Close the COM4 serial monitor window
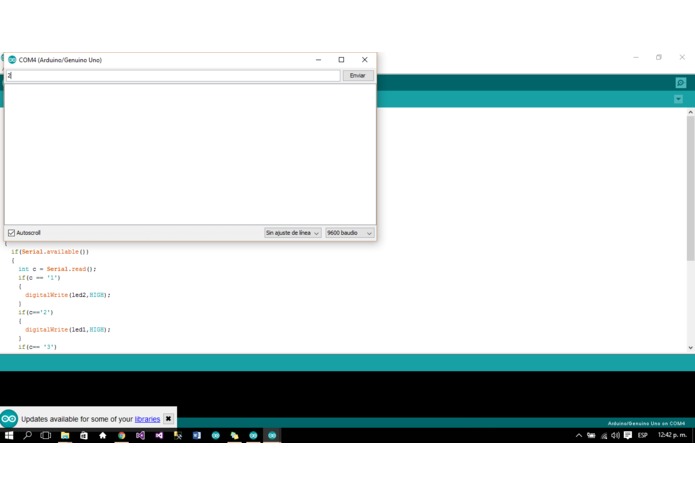This screenshot has height=494, width=695. pos(365,60)
